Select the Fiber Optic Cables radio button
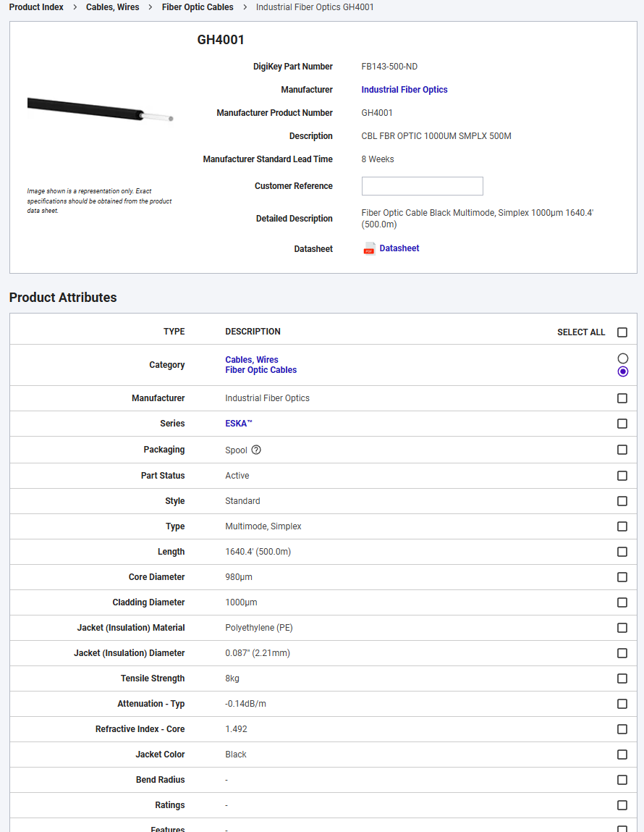This screenshot has width=644, height=832. [622, 371]
